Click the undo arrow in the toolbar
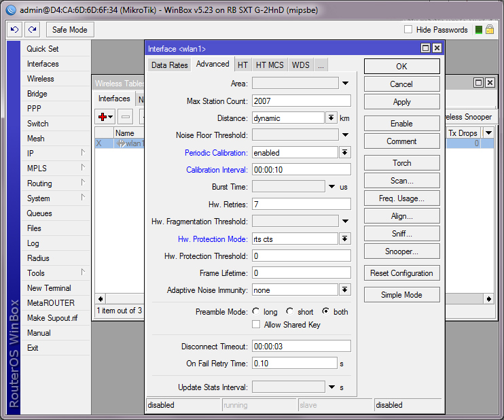The width and height of the screenshot is (504, 420). point(15,30)
